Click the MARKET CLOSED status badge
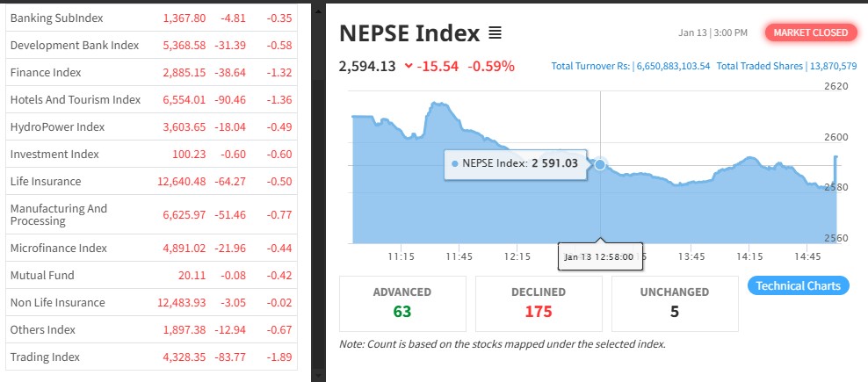Viewport: 868px width, 382px height. 811,32
